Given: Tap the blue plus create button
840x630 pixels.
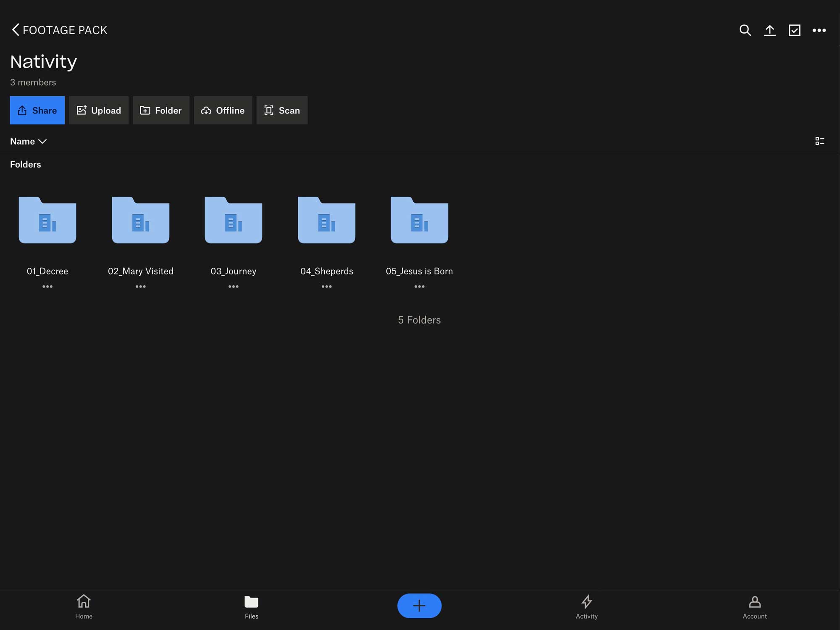Looking at the screenshot, I should [x=419, y=606].
